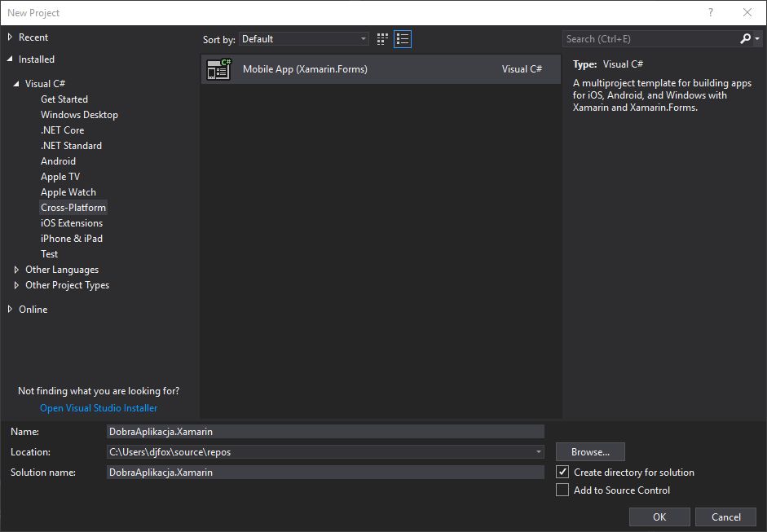Switch to small icons view
The image size is (767, 532).
pyautogui.click(x=383, y=39)
